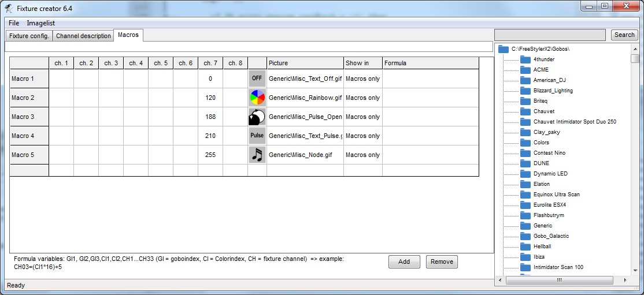
Task: Open the 'Show in' cell for Macro 5
Action: tap(362, 155)
